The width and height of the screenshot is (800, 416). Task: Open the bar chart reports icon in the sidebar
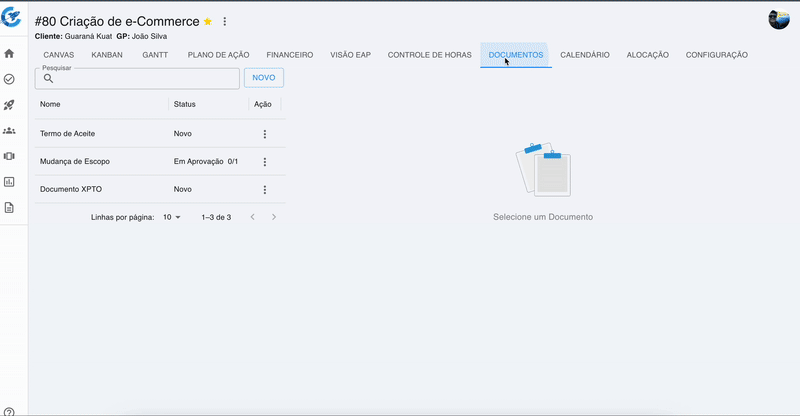(x=9, y=182)
